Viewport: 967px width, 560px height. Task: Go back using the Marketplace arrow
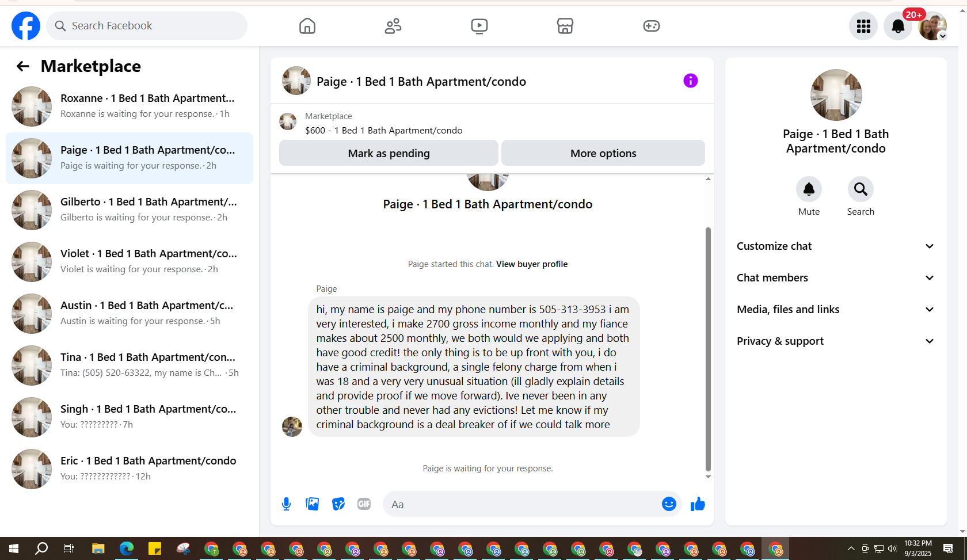click(23, 66)
